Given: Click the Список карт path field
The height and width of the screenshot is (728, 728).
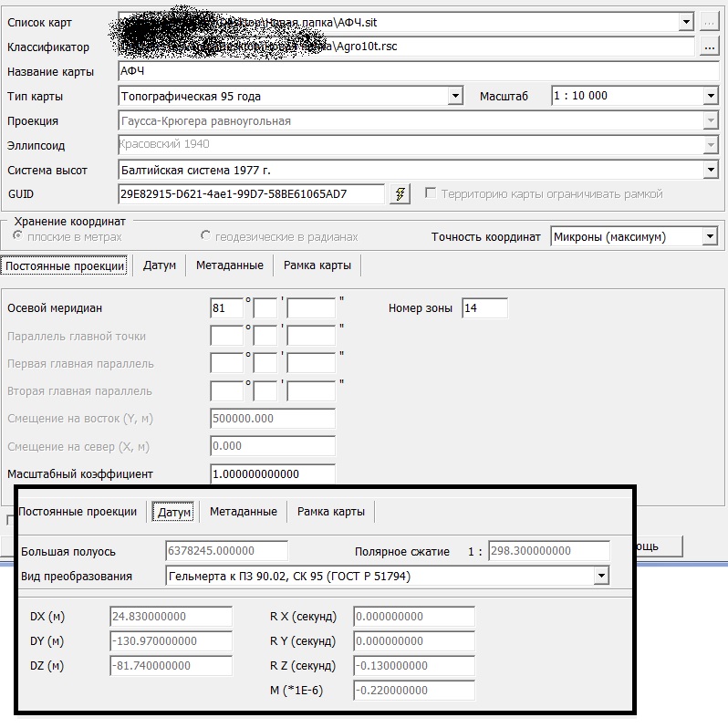Looking at the screenshot, I should tap(399, 22).
